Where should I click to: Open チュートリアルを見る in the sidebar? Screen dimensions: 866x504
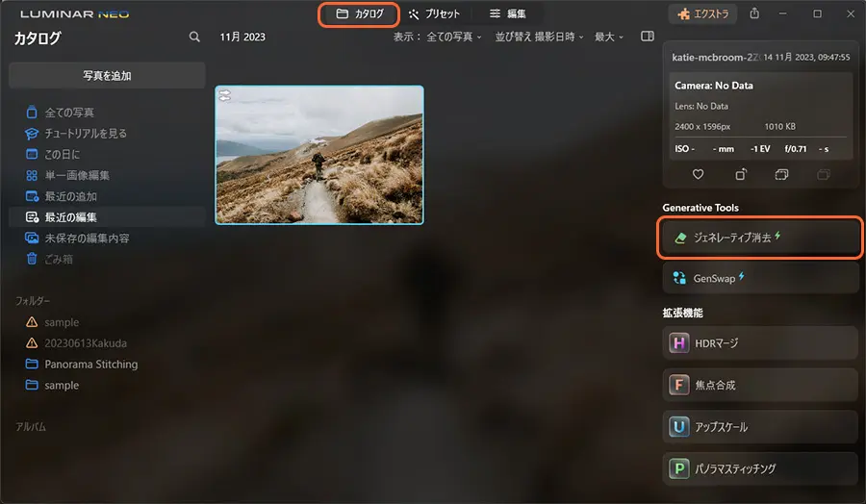coord(107,134)
